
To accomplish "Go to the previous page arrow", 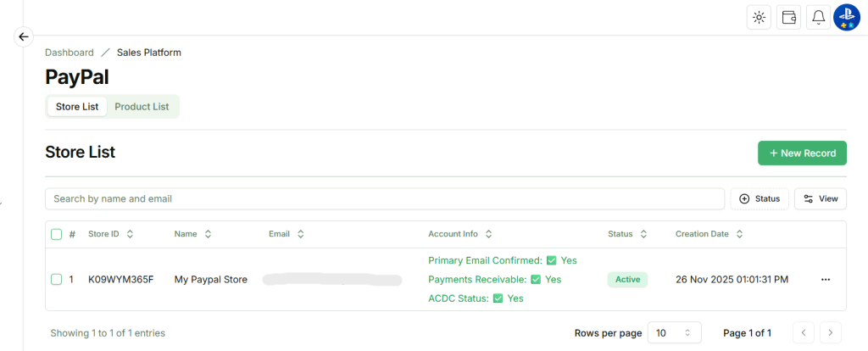I will click(804, 333).
